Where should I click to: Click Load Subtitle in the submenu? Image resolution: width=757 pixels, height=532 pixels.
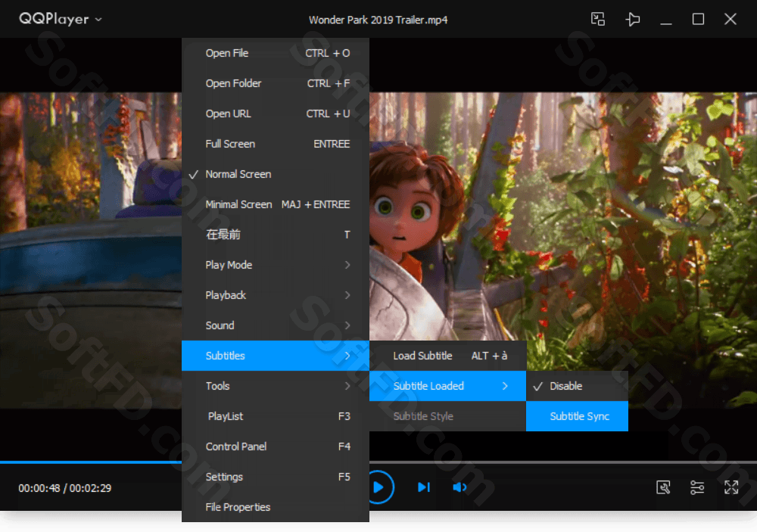click(447, 356)
